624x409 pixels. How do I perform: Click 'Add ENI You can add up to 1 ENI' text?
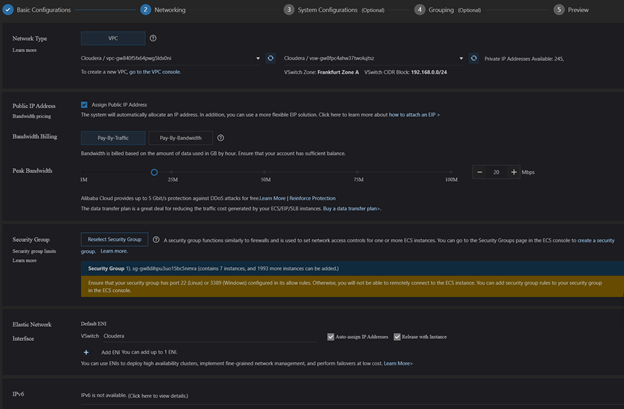tap(139, 352)
